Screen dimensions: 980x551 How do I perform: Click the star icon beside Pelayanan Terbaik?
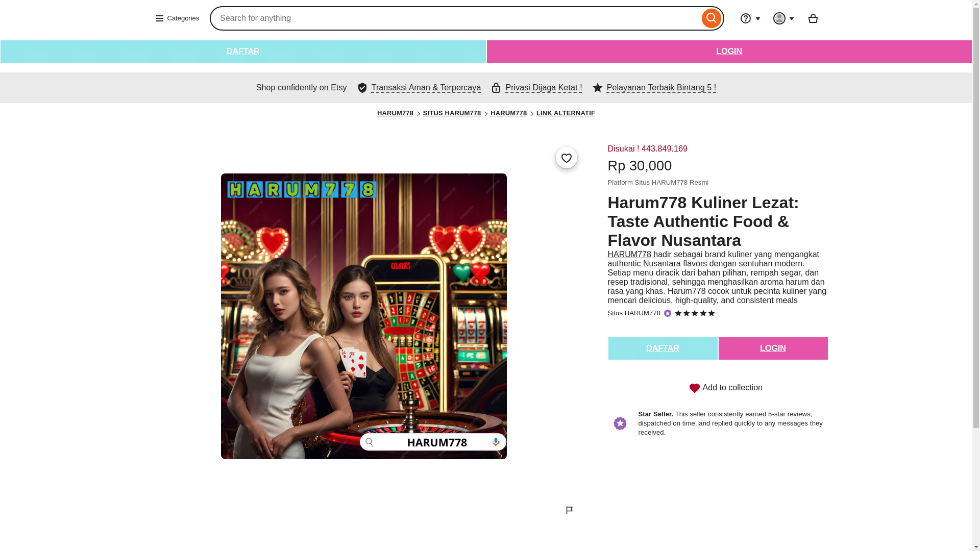pos(598,88)
